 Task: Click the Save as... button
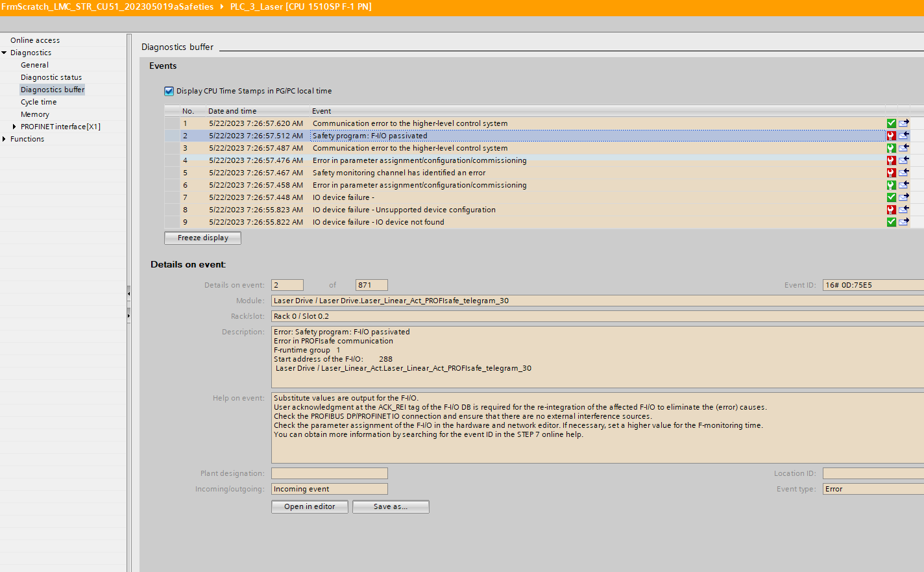coord(391,507)
